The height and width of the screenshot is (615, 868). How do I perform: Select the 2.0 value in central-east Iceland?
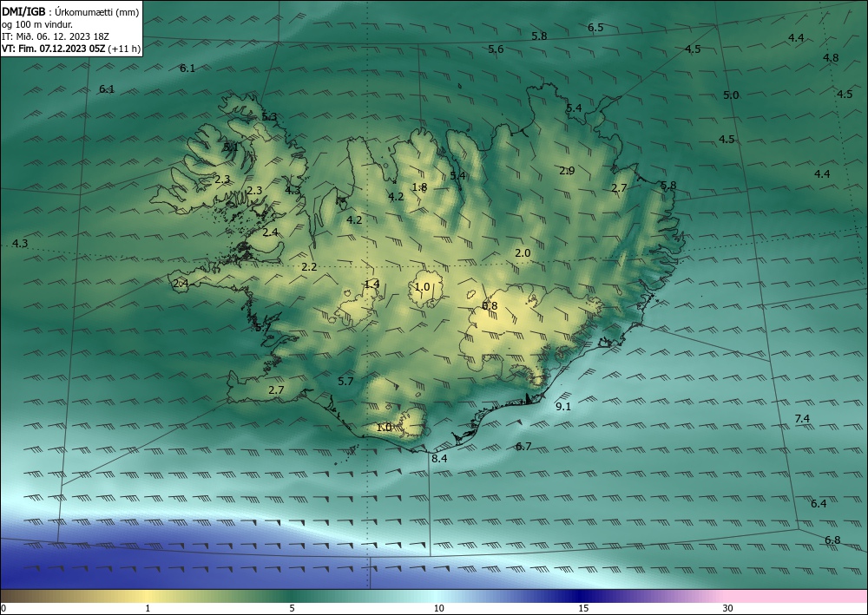[x=523, y=253]
